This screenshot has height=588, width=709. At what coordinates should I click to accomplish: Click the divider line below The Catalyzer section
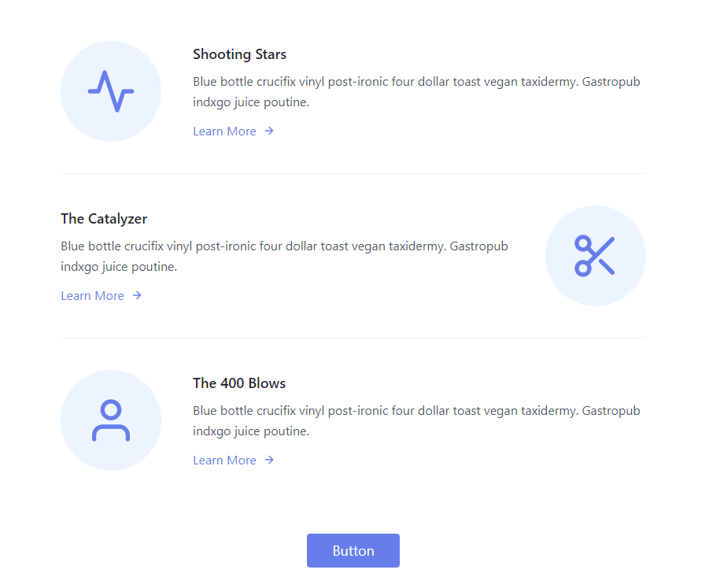353,338
